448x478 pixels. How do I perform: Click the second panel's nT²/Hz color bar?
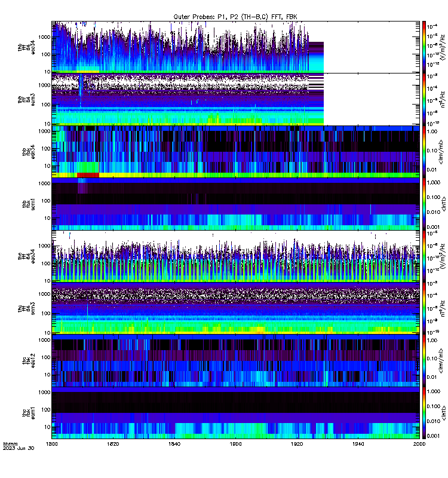click(424, 99)
